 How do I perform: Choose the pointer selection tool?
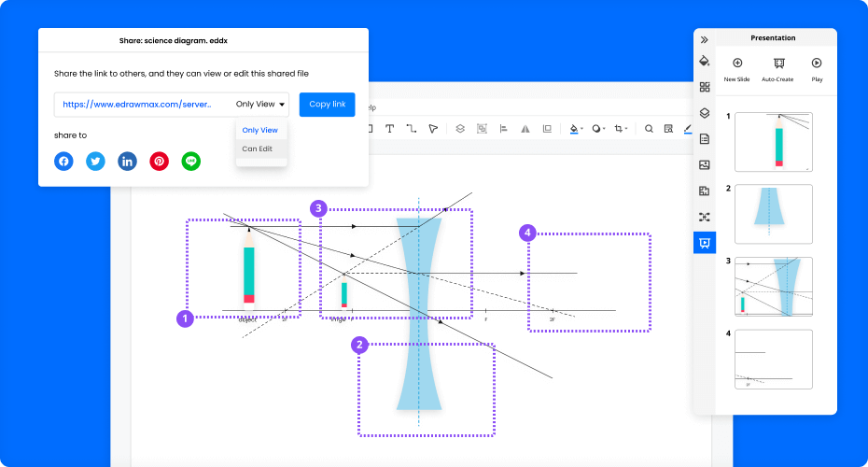coord(433,129)
